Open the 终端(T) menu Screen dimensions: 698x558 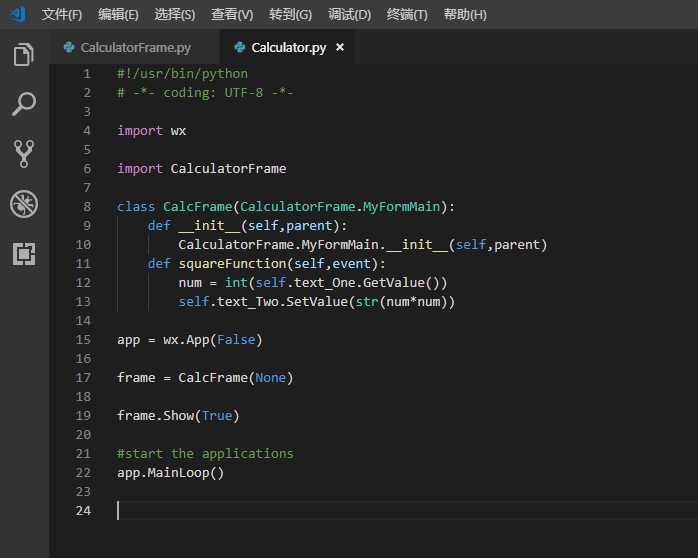click(x=407, y=15)
